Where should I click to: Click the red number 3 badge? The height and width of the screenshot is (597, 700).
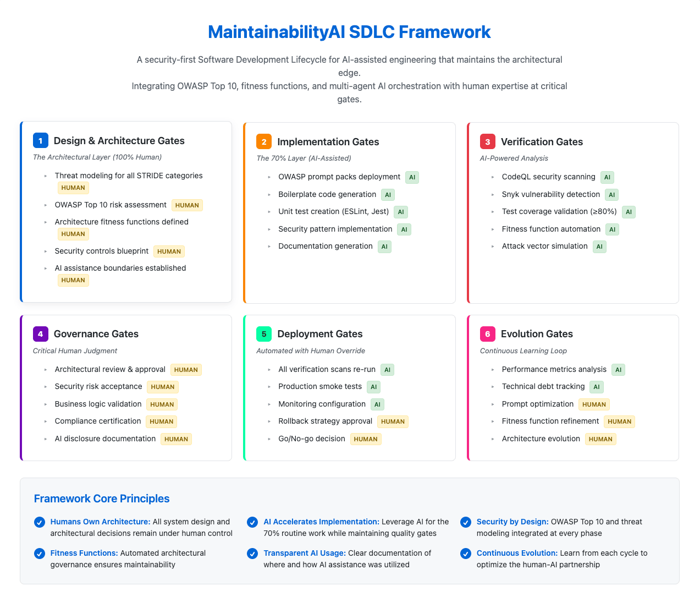pyautogui.click(x=488, y=141)
